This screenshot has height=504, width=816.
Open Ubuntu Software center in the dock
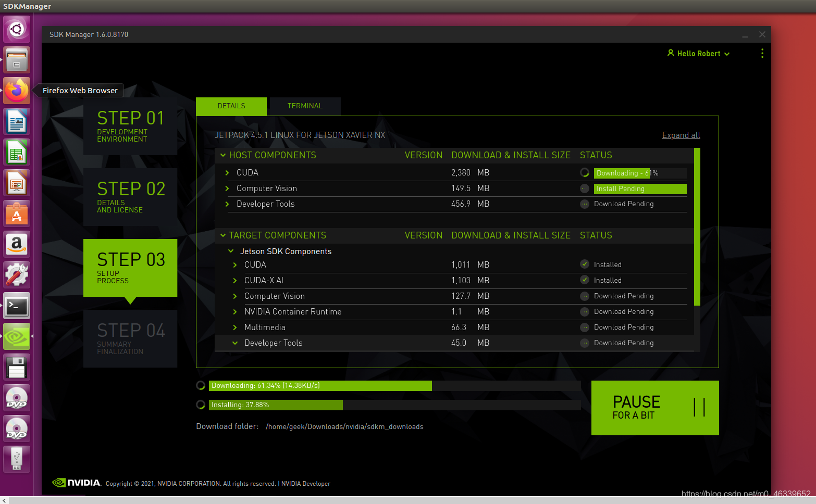coord(17,214)
